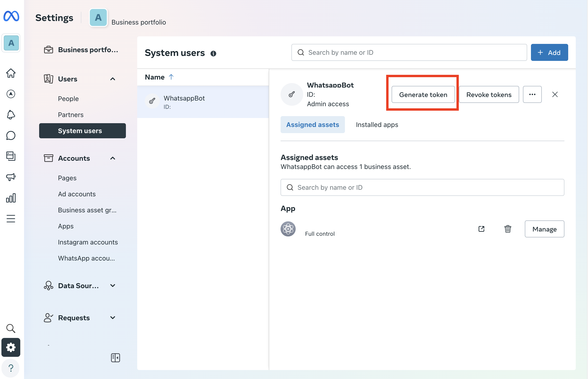Switch to Assigned assets tab
The width and height of the screenshot is (588, 379).
click(x=312, y=125)
